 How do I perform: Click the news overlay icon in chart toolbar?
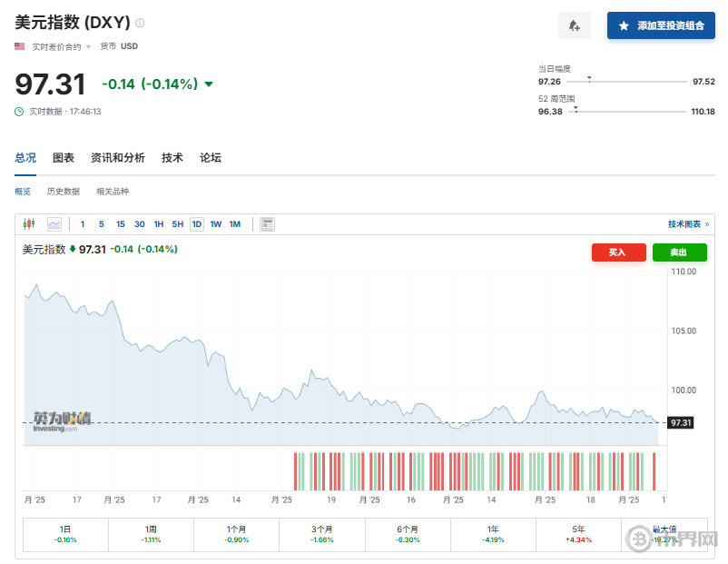point(268,224)
